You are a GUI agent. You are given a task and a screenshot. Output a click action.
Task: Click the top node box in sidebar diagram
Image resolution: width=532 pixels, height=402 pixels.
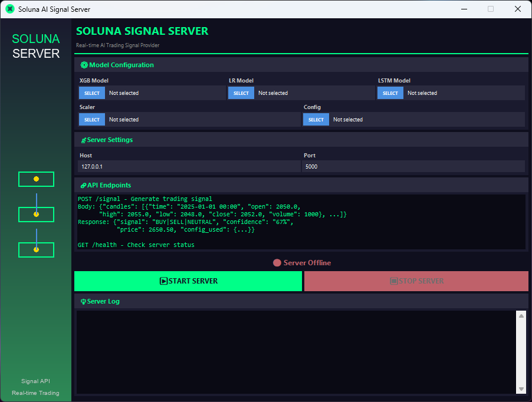[x=37, y=179]
